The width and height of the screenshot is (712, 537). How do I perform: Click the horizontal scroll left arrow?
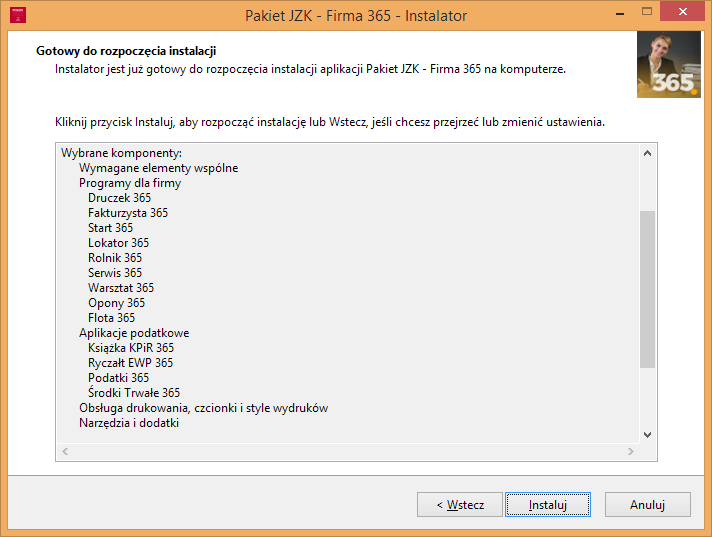[65, 451]
